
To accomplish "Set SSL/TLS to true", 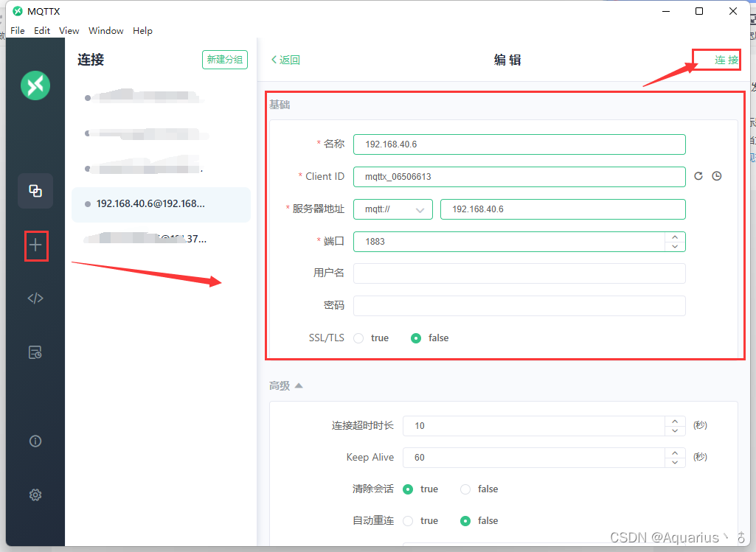I will (x=358, y=338).
